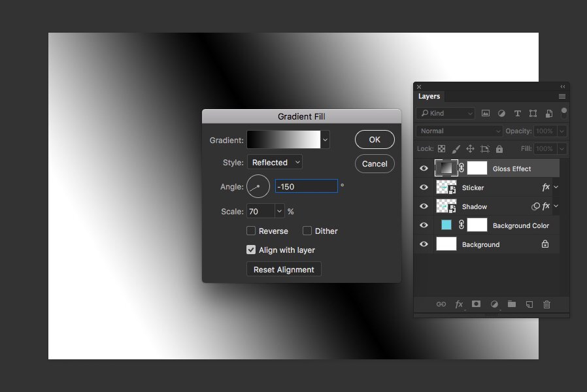Image resolution: width=587 pixels, height=392 pixels.
Task: Click Cancel in Gradient Fill dialog
Action: (375, 164)
